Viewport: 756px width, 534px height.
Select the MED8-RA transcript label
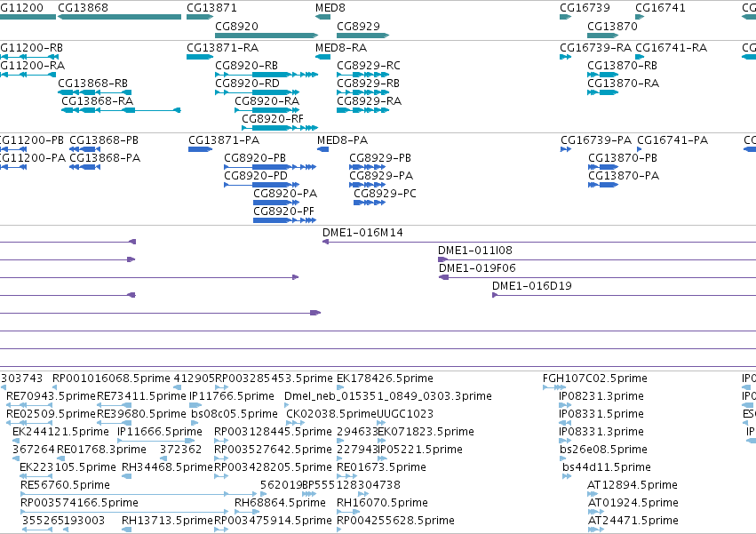[x=341, y=48]
